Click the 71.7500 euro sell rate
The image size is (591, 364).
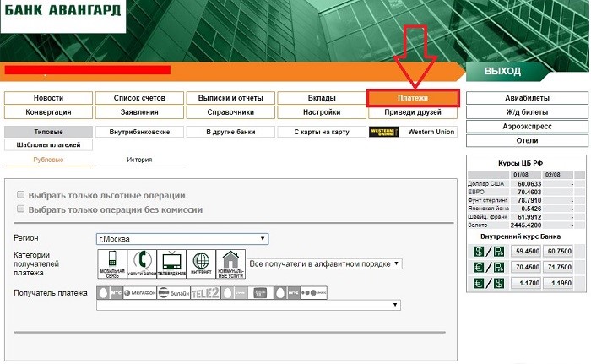559,268
